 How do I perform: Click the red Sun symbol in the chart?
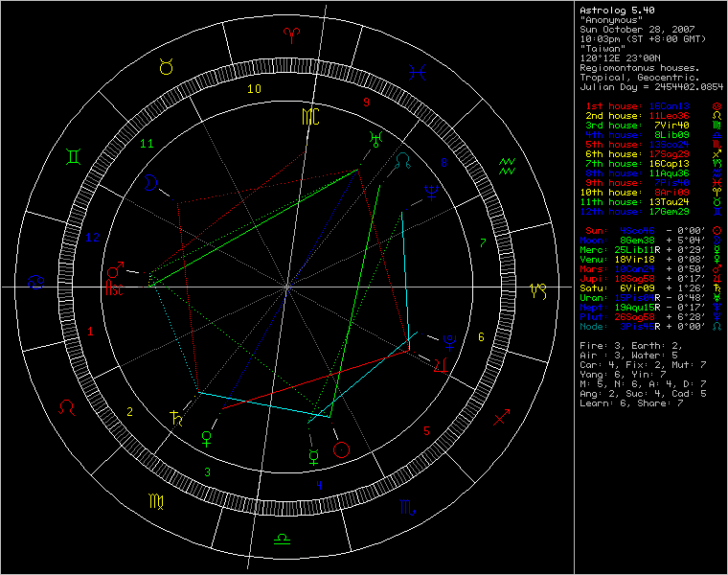pyautogui.click(x=341, y=449)
